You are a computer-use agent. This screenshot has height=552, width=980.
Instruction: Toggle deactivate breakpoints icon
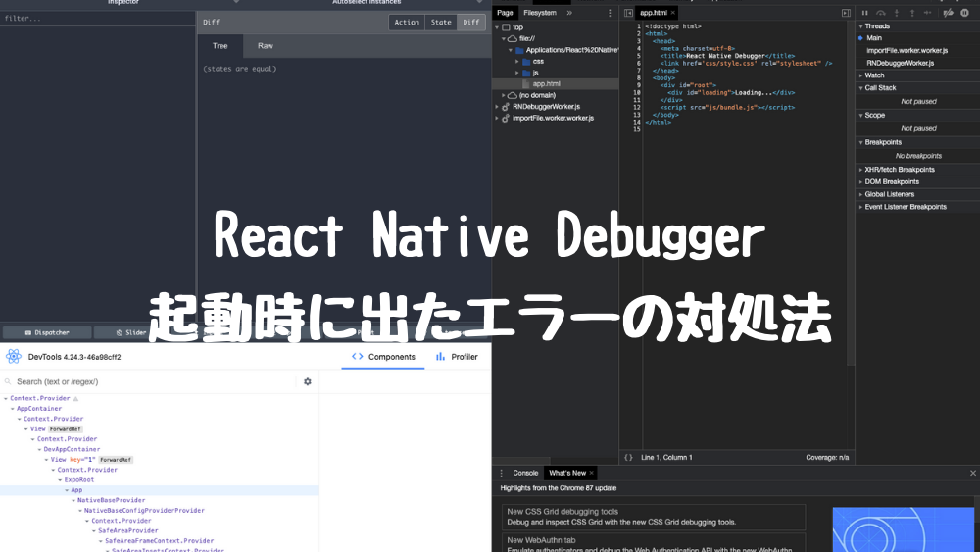coord(948,13)
